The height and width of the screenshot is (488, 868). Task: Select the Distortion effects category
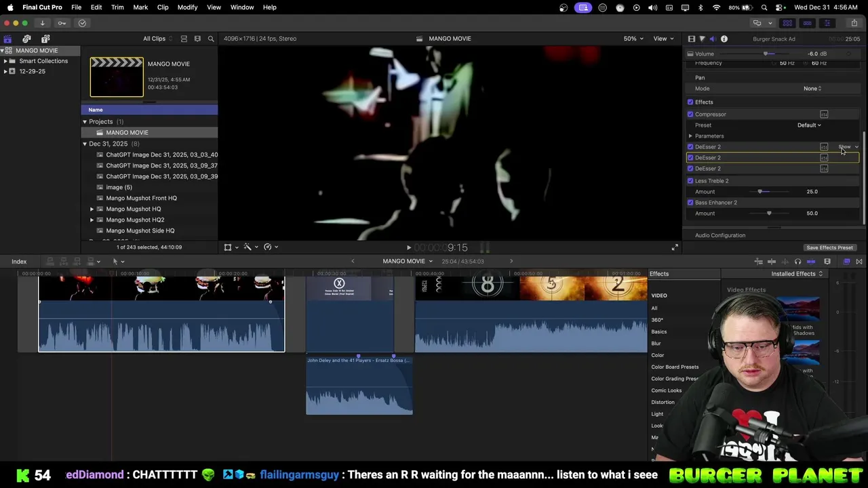coord(663,403)
